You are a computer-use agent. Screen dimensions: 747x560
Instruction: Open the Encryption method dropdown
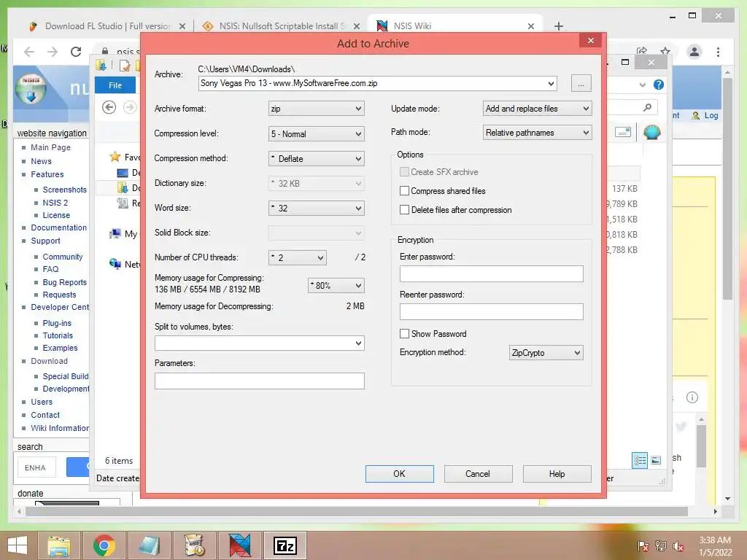(x=546, y=353)
